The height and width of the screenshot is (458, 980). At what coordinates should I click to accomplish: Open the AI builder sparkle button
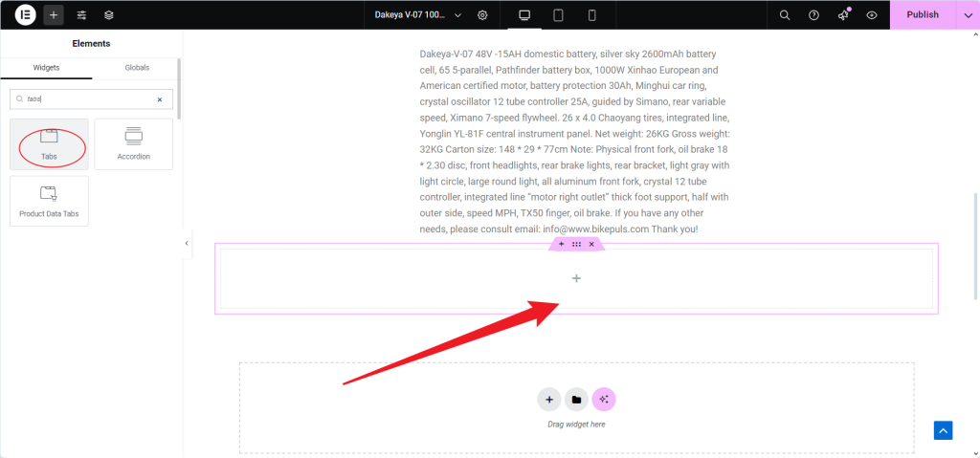pos(604,400)
